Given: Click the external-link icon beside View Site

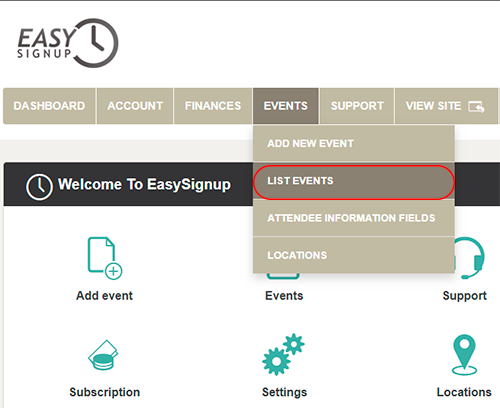Looking at the screenshot, I should [x=476, y=107].
